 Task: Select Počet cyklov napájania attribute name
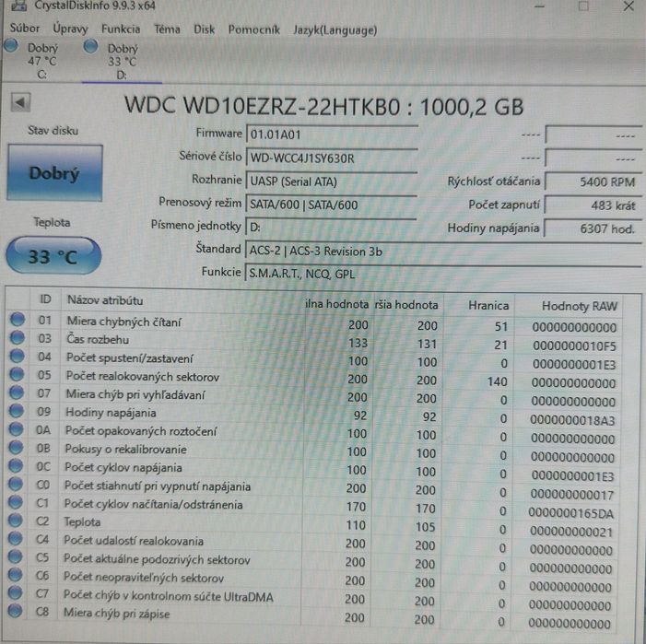coord(123,467)
